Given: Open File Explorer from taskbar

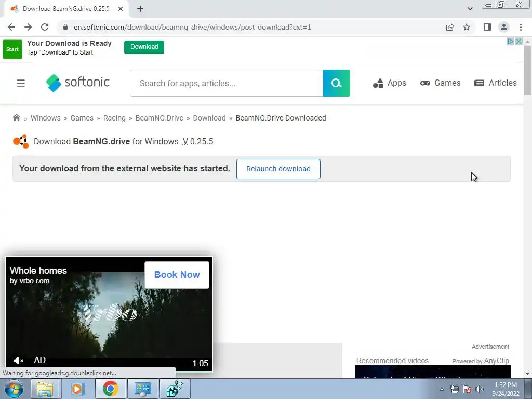Looking at the screenshot, I should 45,389.
